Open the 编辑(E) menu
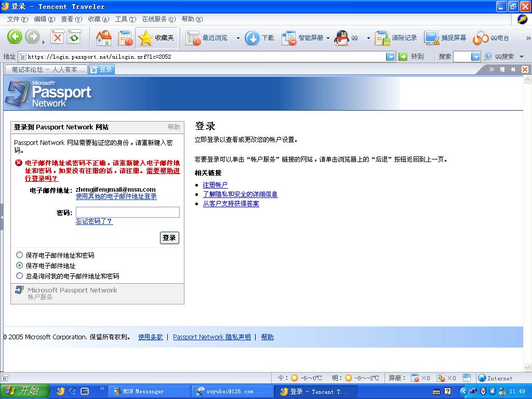 click(x=45, y=19)
